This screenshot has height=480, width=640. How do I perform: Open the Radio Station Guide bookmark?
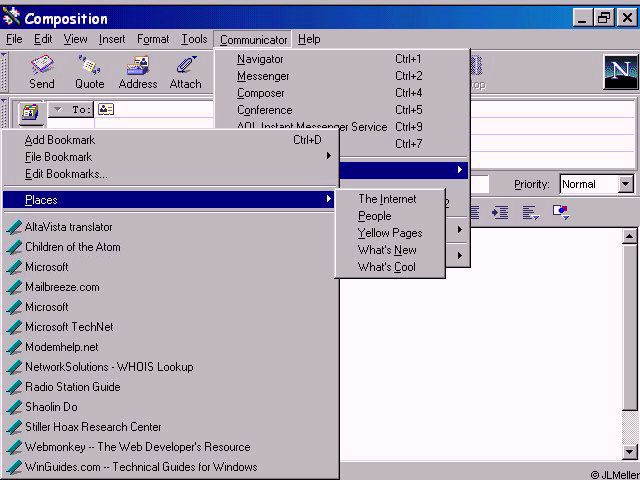(171, 387)
